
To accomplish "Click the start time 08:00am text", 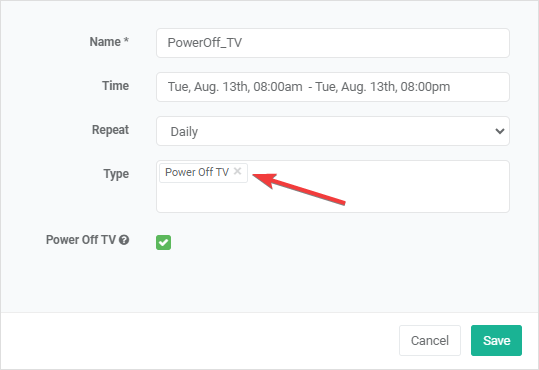I will [278, 87].
